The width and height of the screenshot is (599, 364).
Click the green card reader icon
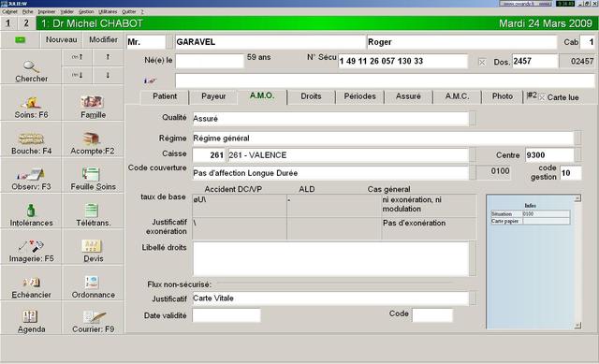pos(21,39)
